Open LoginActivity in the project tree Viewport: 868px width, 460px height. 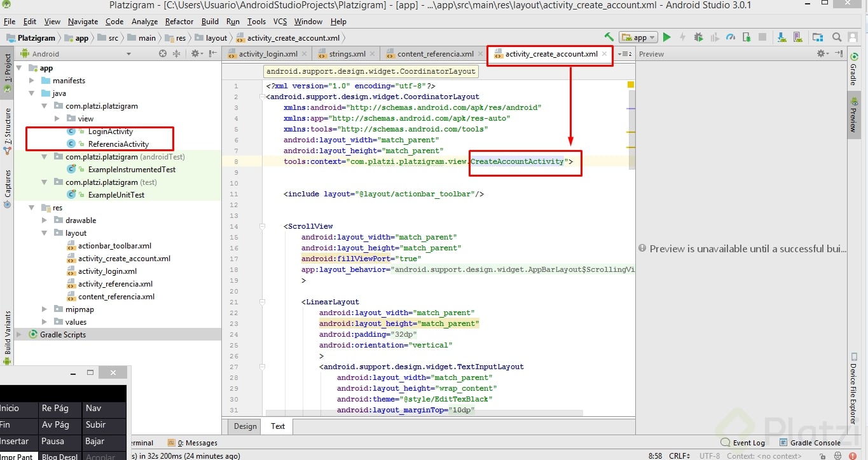point(110,132)
